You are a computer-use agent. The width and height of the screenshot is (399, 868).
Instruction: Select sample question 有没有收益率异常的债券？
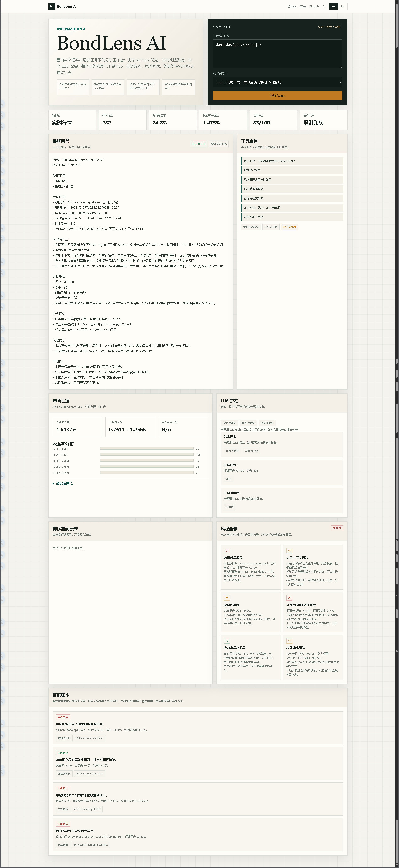(x=178, y=87)
